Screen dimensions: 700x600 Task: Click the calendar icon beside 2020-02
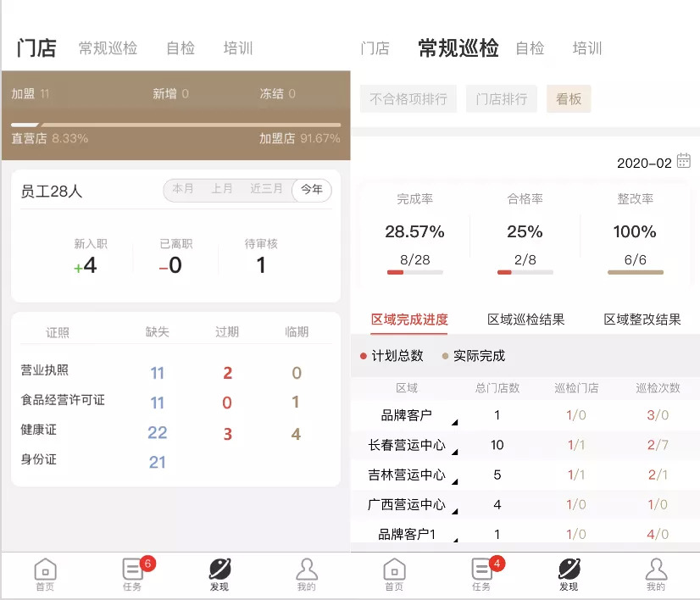[684, 161]
